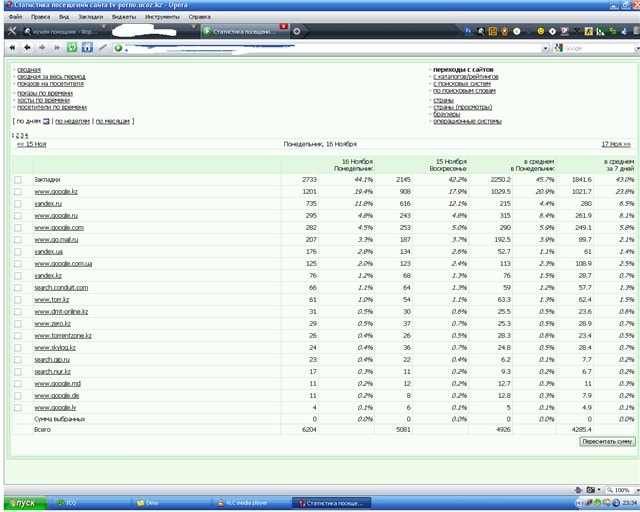This screenshot has height=512, width=640.
Task: Click the taskbar clock showing 23:34
Action: coord(630,503)
